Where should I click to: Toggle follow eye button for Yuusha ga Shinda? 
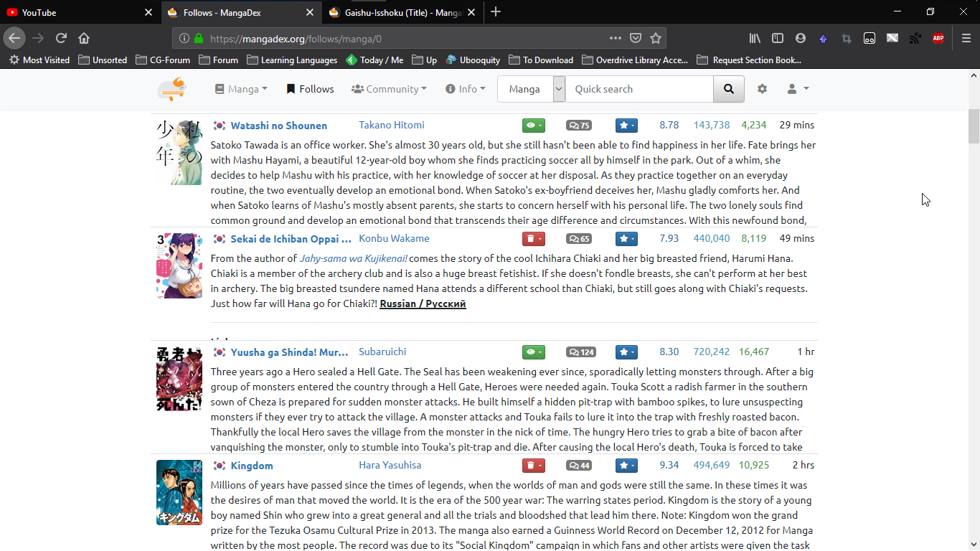click(533, 352)
